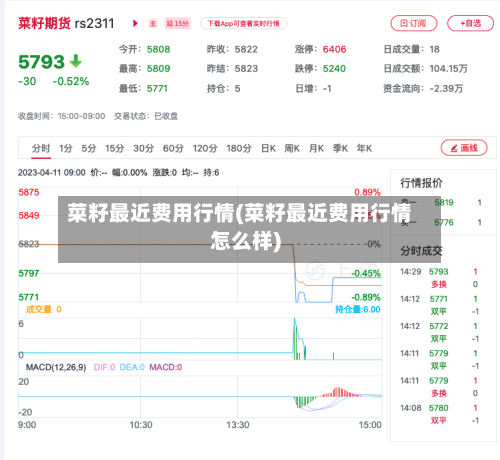Open the 季K quarterly candlestick tab

click(340, 148)
